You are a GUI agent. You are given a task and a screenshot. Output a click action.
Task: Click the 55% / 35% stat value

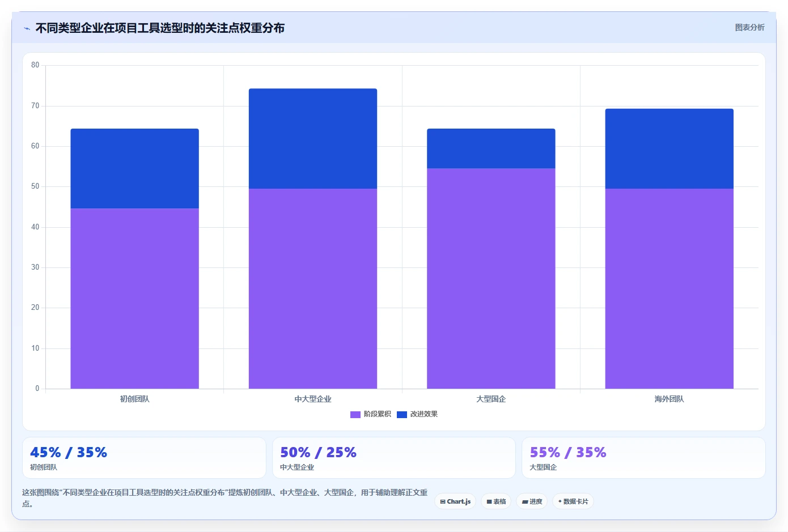(568, 452)
